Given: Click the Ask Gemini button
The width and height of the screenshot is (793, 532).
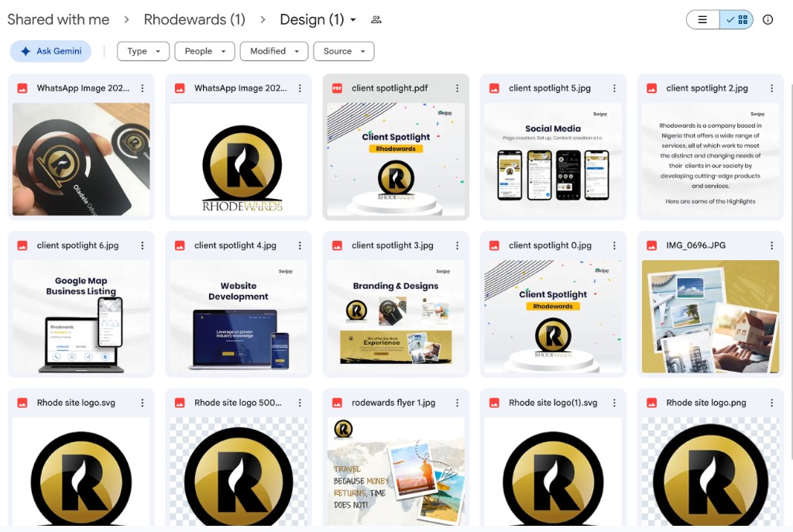Looking at the screenshot, I should coord(50,51).
